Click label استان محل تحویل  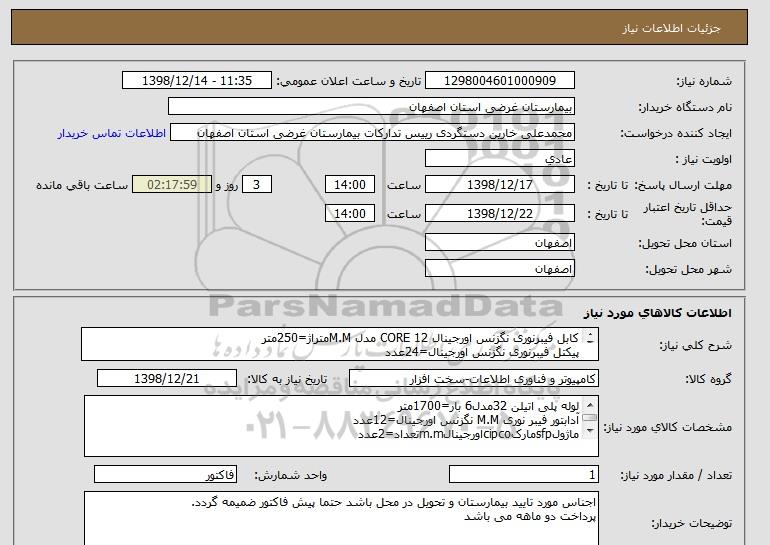[x=685, y=243]
